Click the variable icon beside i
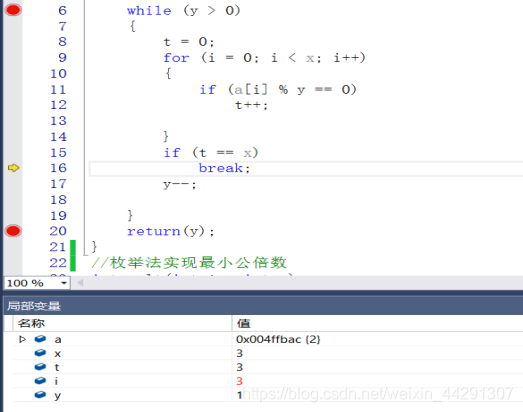523x412 pixels. [40, 381]
